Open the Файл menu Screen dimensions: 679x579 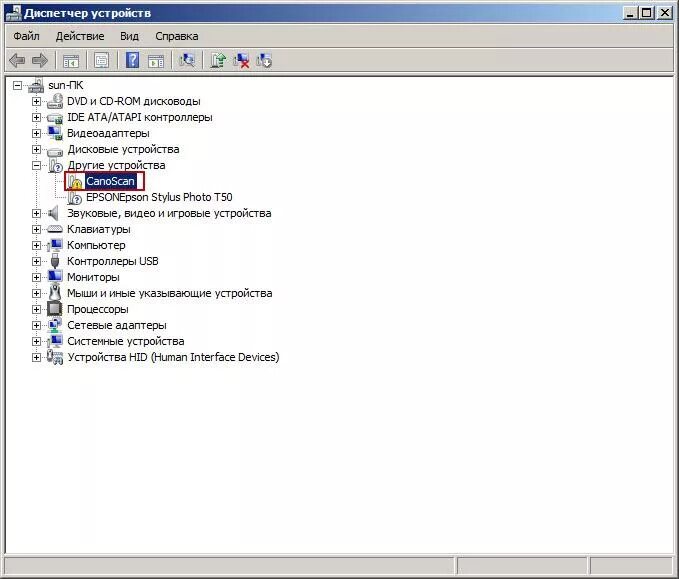[26, 36]
